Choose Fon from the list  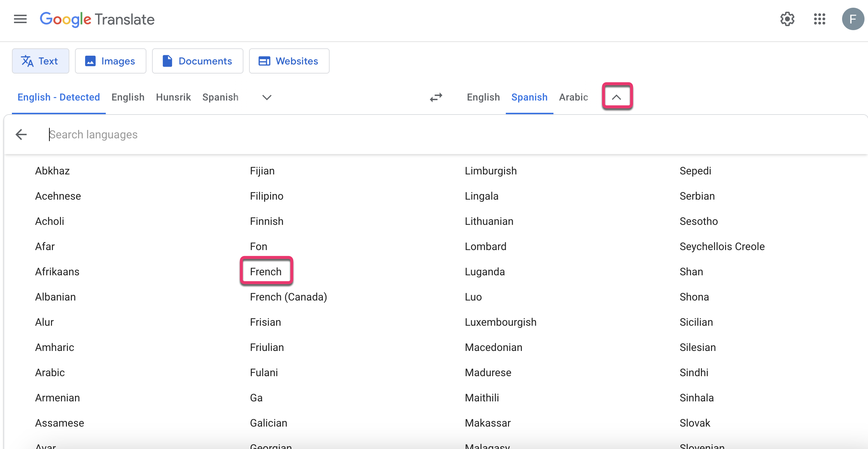[259, 247]
